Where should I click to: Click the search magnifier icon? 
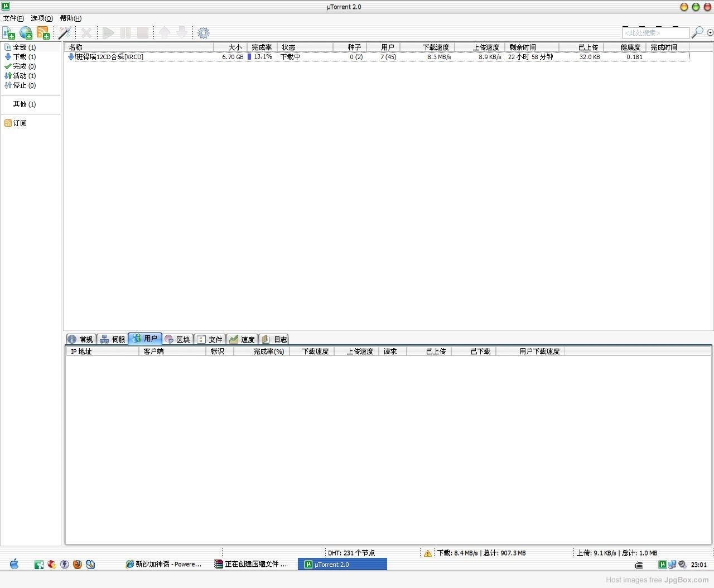tap(697, 33)
